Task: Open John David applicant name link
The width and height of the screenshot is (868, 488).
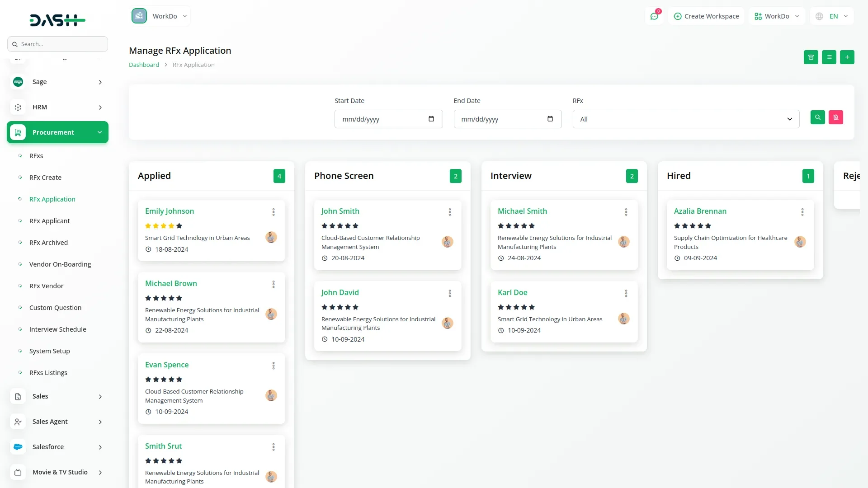Action: pyautogui.click(x=340, y=292)
